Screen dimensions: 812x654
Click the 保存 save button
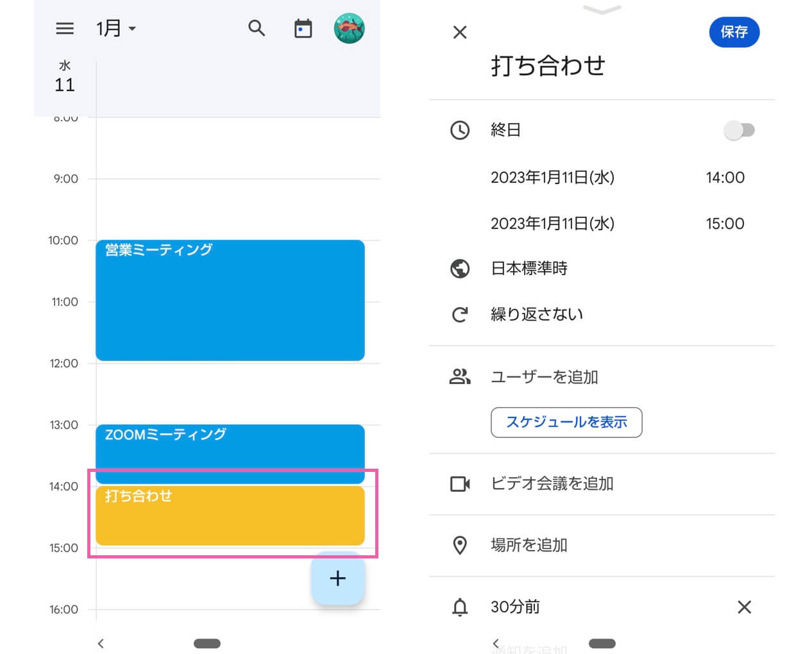pyautogui.click(x=734, y=32)
